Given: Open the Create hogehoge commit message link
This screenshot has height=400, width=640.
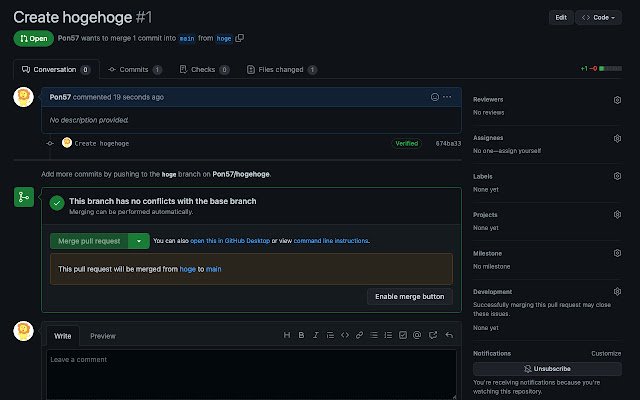Looking at the screenshot, I should coord(102,143).
